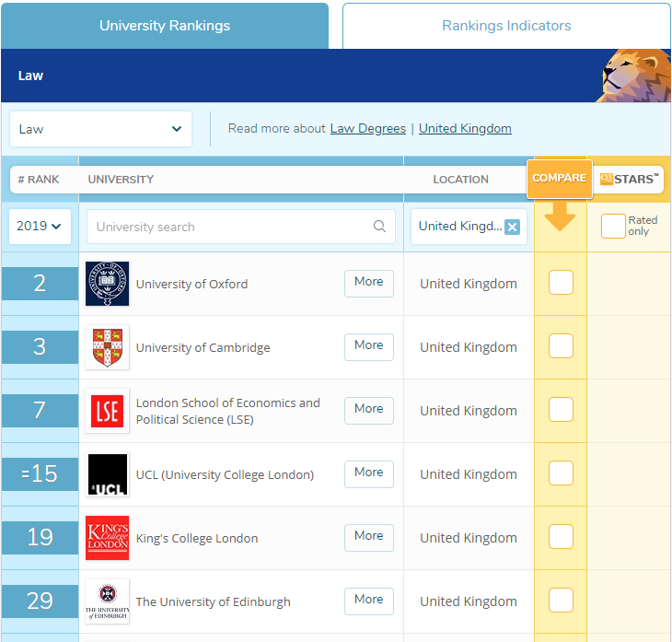Open the United Kingdom location filter dropdown

tap(469, 227)
